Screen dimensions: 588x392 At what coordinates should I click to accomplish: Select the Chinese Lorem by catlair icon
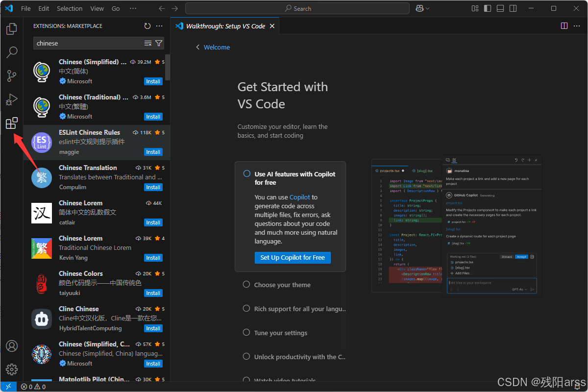[42, 213]
